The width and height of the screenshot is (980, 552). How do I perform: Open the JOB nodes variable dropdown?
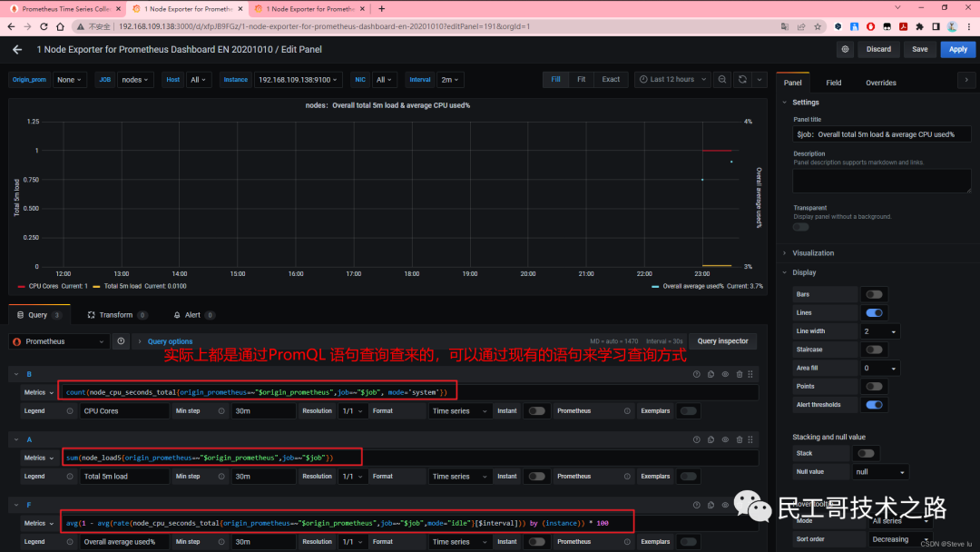tap(135, 79)
